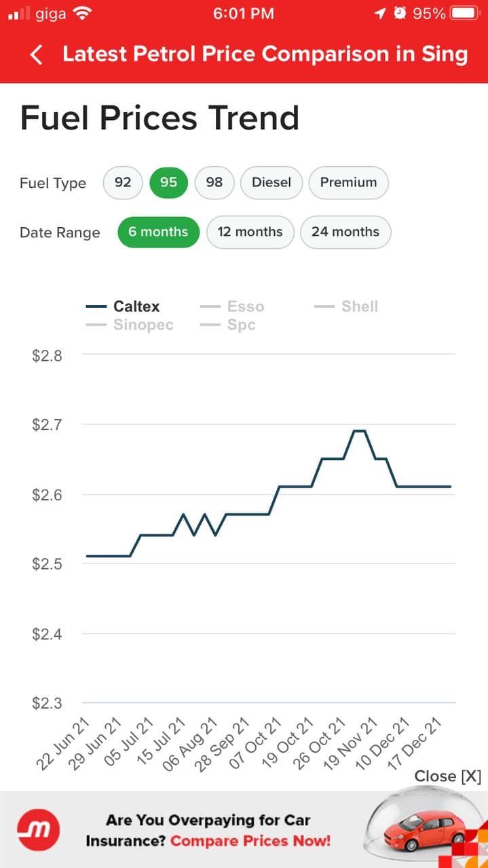This screenshot has height=868, width=488.
Task: Select fuel type 98
Action: pos(214,182)
